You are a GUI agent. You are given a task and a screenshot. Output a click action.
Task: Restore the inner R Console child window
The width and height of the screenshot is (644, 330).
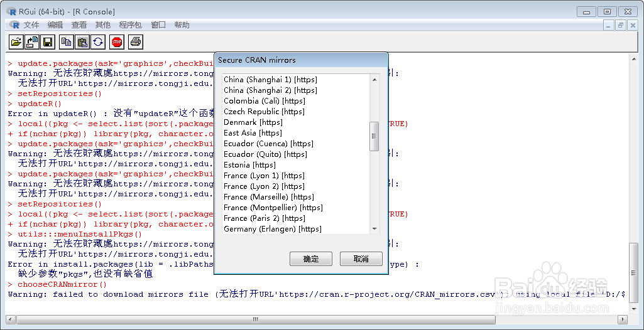point(621,25)
